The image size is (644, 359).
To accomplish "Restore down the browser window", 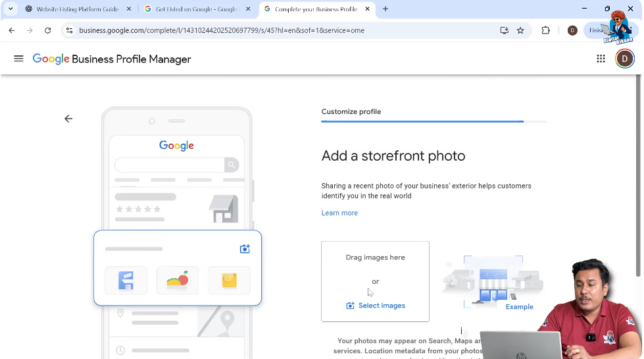I will pos(607,9).
